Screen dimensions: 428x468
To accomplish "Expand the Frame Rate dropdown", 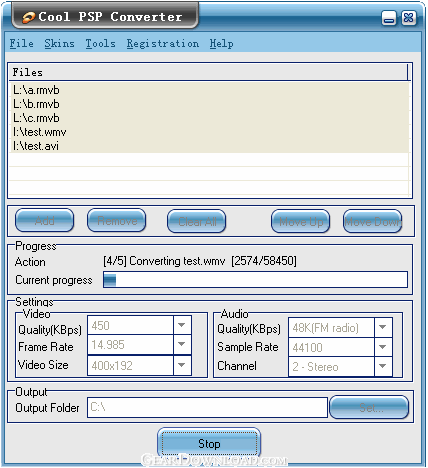I will click(x=182, y=344).
